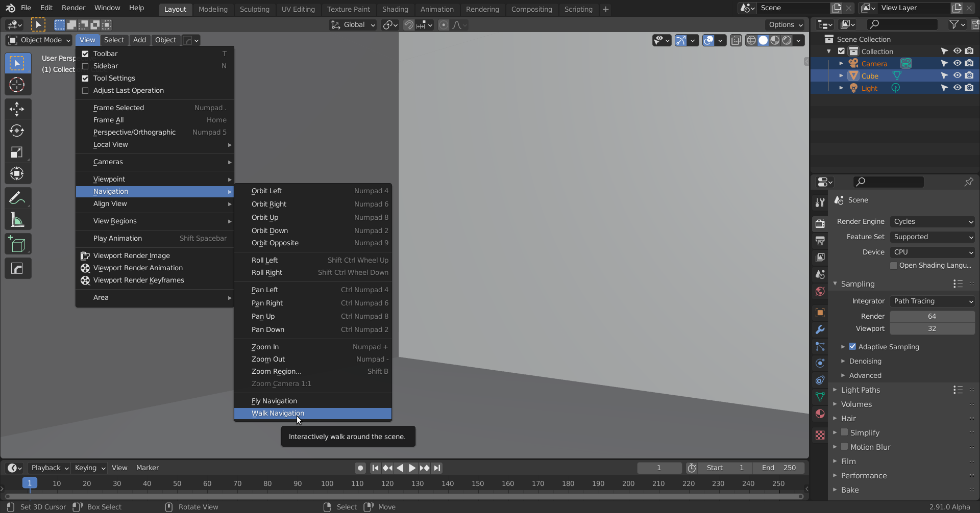Enable the Simplify checkbox
Viewport: 980px width, 513px height.
coord(844,432)
